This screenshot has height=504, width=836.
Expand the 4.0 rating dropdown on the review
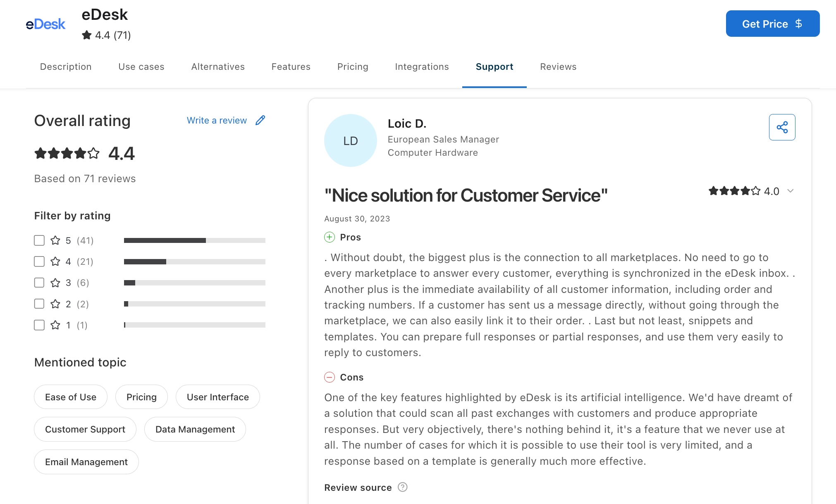click(x=791, y=191)
